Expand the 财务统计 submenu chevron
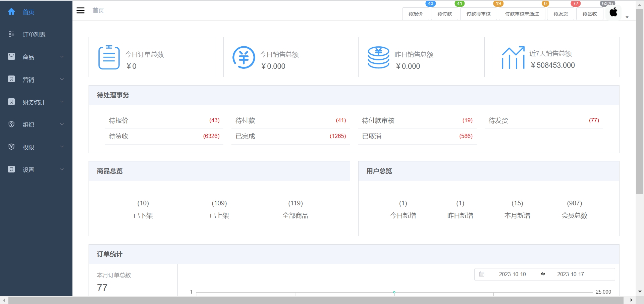The height and width of the screenshot is (304, 644). pyautogui.click(x=62, y=102)
